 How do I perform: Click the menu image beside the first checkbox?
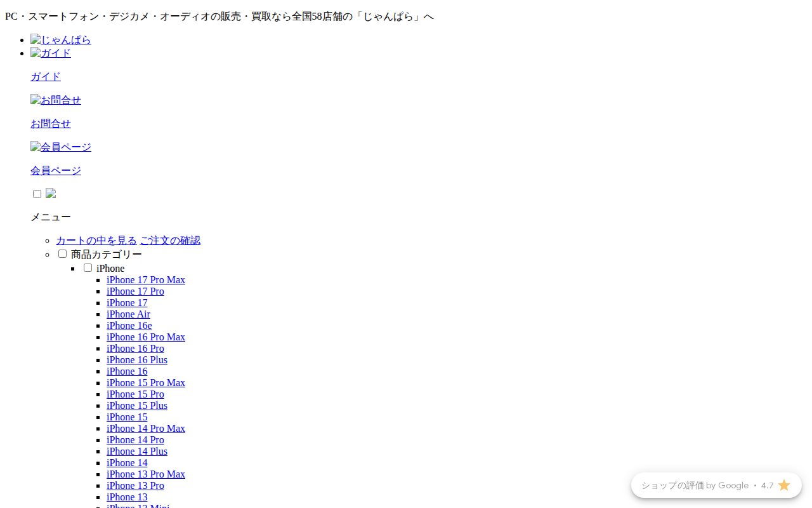click(x=51, y=194)
